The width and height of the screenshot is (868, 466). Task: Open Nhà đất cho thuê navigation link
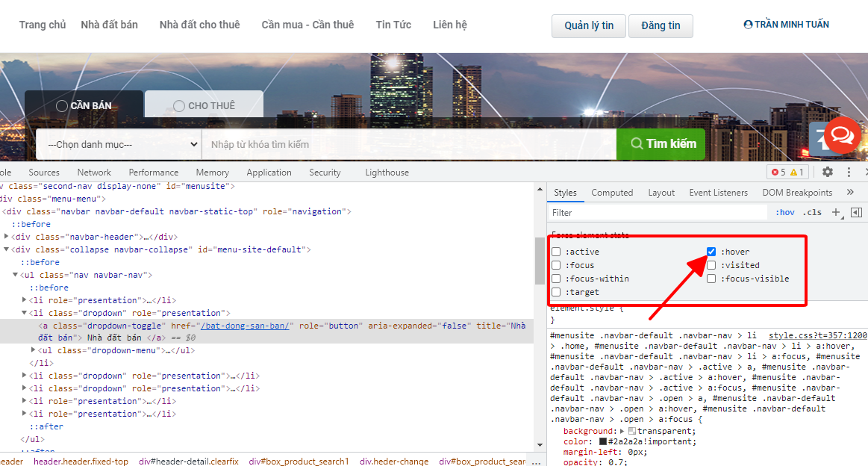click(200, 25)
